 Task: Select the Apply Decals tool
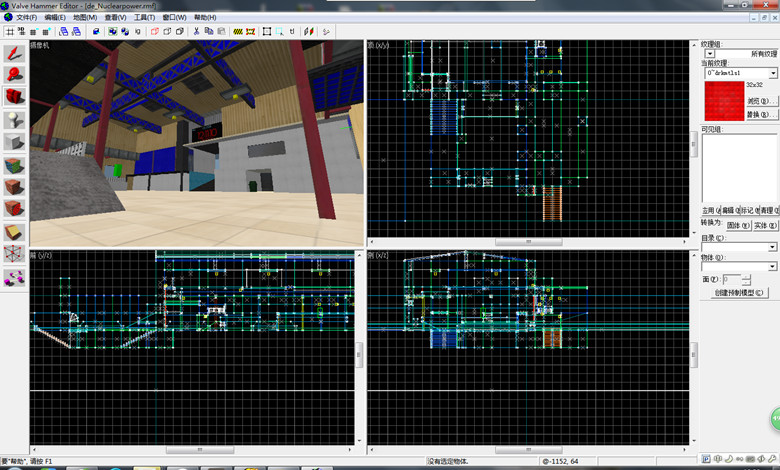14,208
